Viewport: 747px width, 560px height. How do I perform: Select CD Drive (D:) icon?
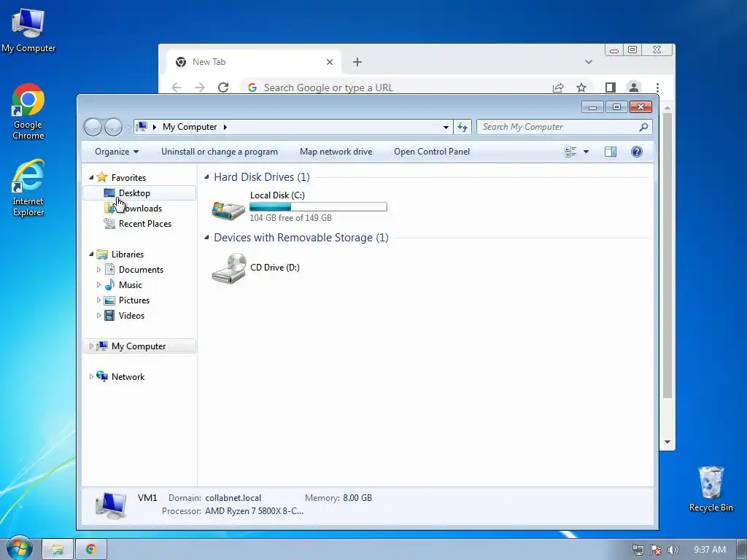[229, 268]
